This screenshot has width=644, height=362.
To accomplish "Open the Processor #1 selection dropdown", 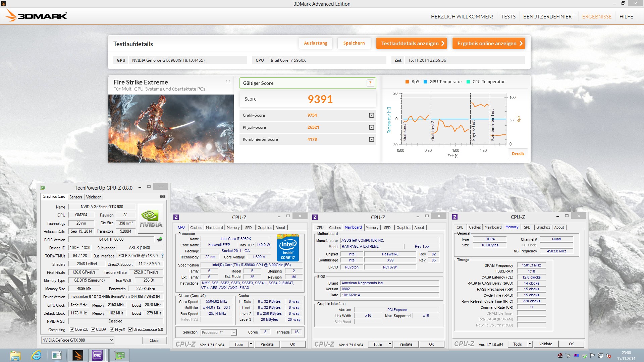I will click(219, 333).
